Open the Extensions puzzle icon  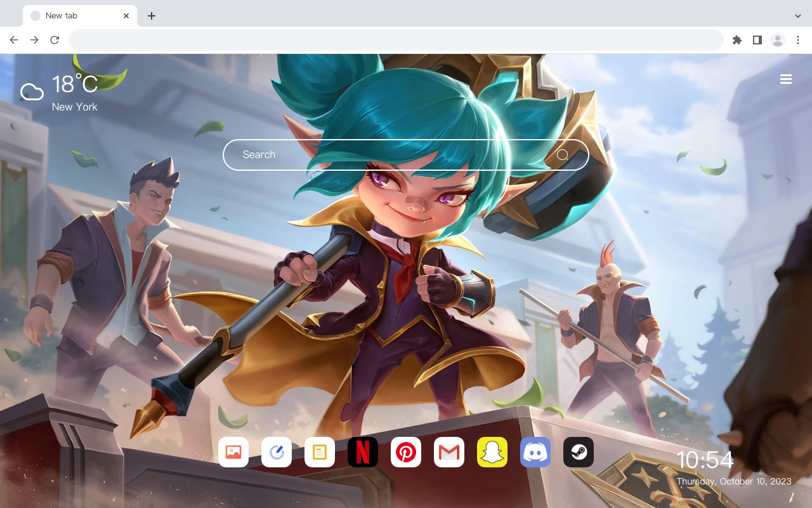pyautogui.click(x=737, y=40)
